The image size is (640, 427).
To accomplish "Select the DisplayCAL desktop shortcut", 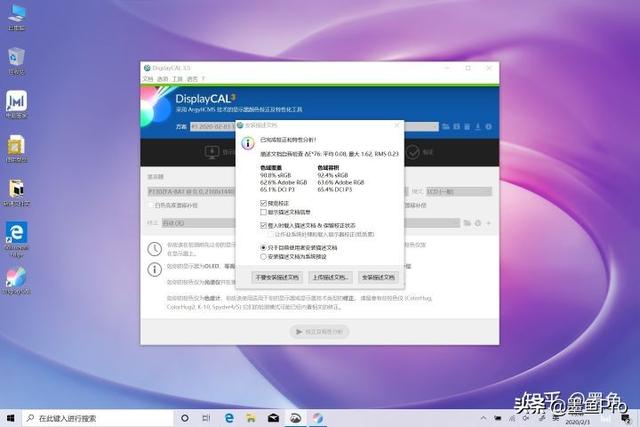I will coord(16,280).
